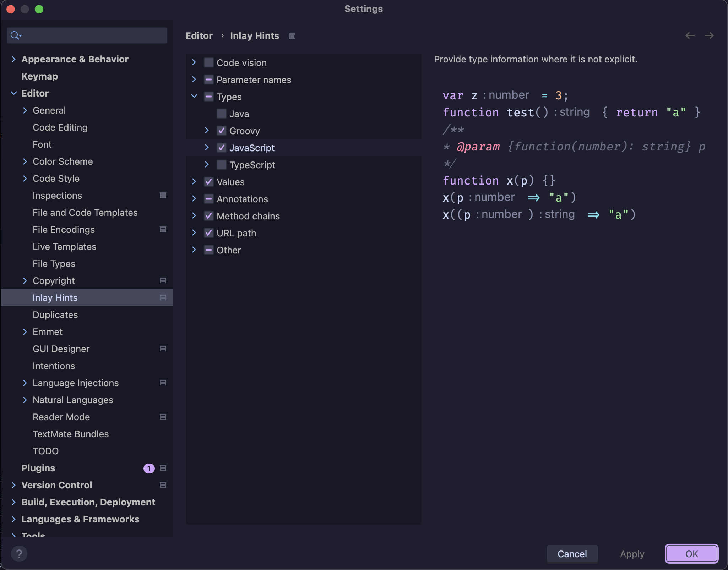This screenshot has height=570, width=728.
Task: Expand the Color Scheme node
Action: [x=25, y=161]
